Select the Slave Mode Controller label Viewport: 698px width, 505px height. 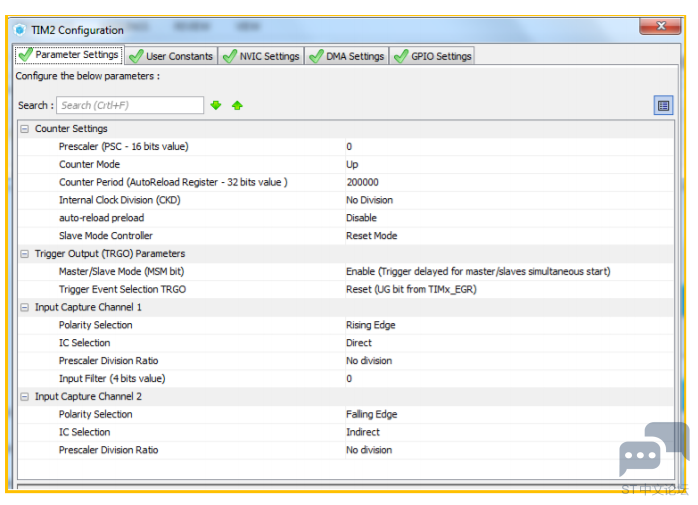(106, 236)
